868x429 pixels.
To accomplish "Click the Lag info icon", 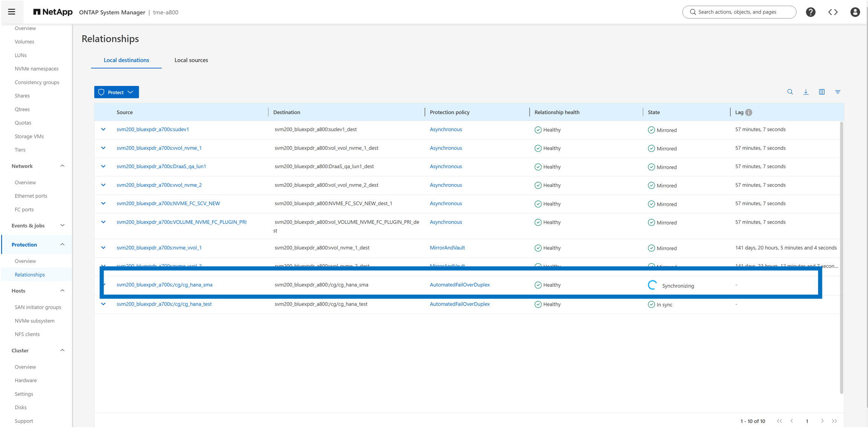I will (749, 112).
